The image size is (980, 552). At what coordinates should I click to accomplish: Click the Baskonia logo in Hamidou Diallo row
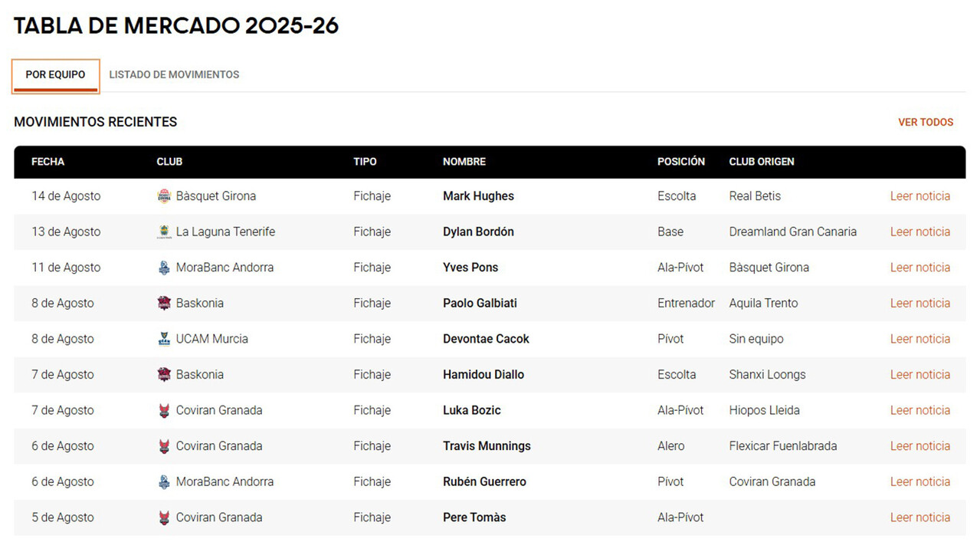coord(163,374)
